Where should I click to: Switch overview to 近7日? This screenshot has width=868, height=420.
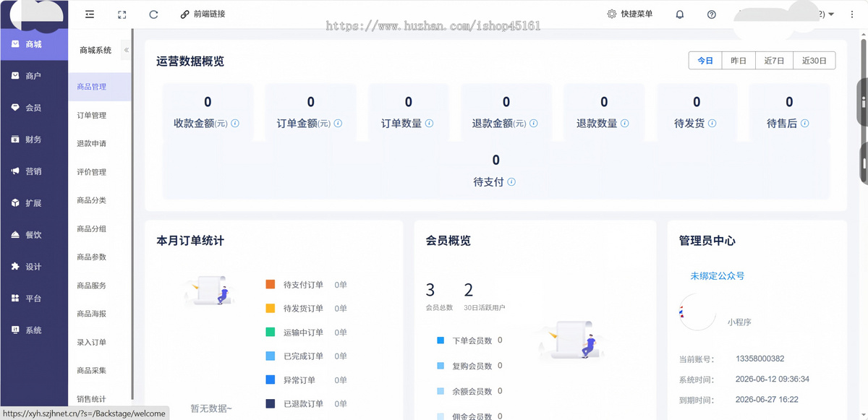774,61
